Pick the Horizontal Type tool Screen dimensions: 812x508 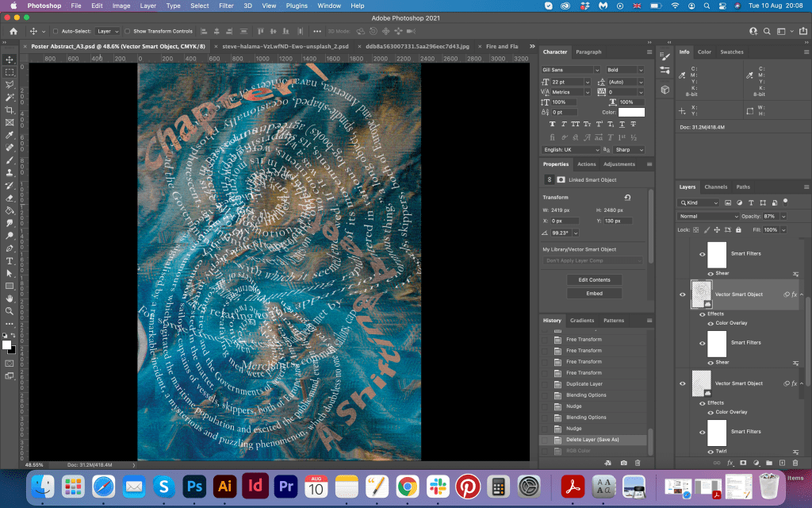point(10,260)
